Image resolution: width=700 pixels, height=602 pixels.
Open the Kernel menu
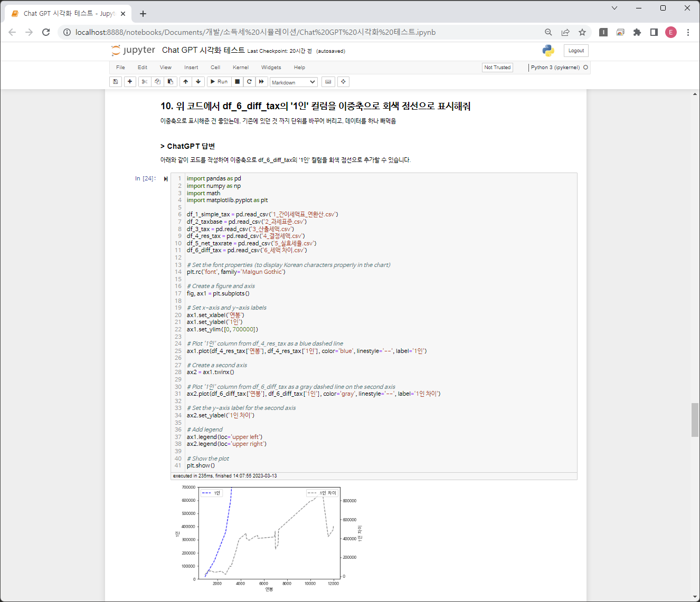point(241,68)
